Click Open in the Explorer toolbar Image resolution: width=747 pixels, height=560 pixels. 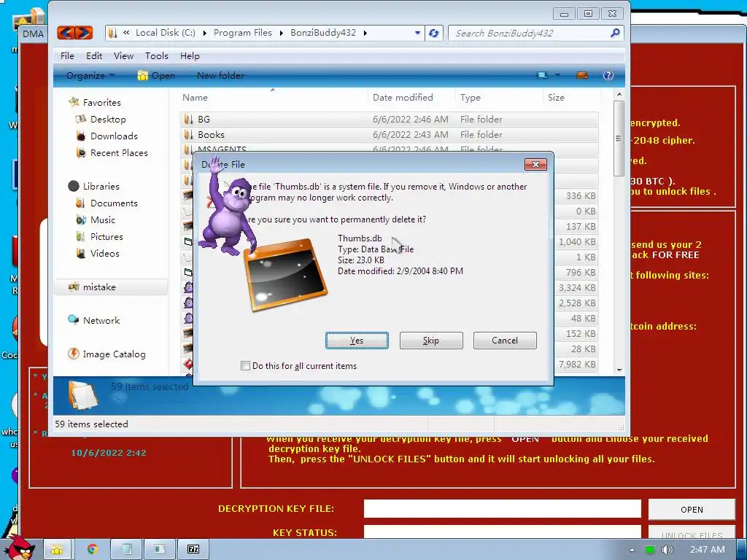pyautogui.click(x=156, y=75)
